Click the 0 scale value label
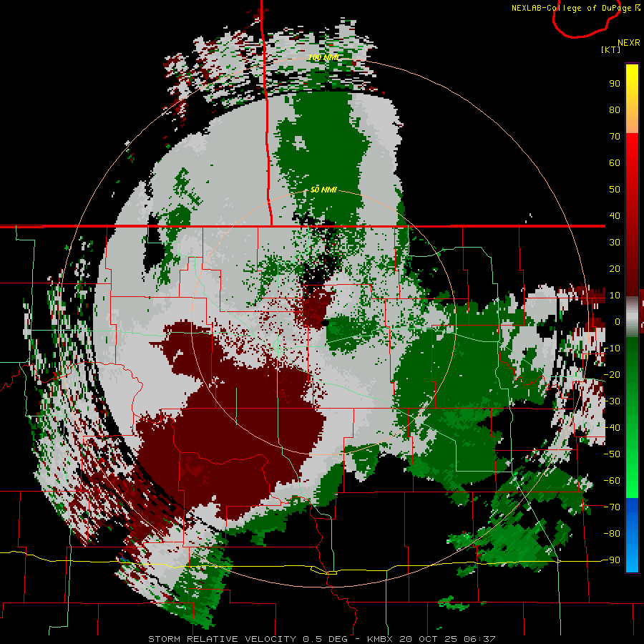Image resolution: width=644 pixels, height=644 pixels. pyautogui.click(x=618, y=321)
